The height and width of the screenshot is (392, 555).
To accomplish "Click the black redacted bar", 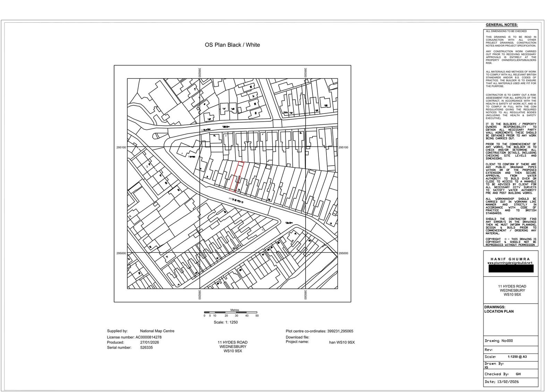I will click(511, 269).
